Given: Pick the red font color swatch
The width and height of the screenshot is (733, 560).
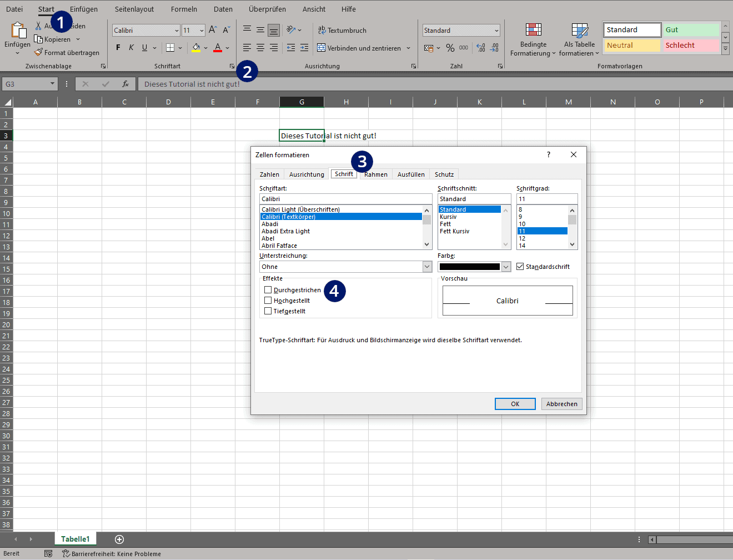Looking at the screenshot, I should [218, 48].
